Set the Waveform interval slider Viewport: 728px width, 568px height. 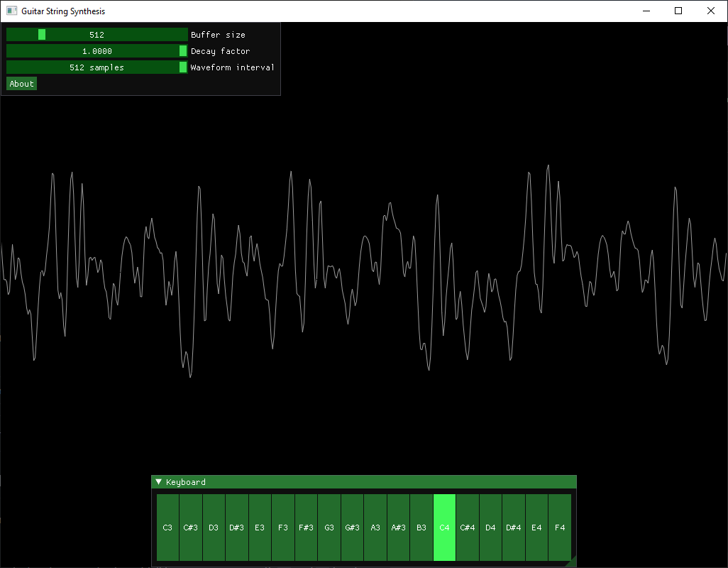click(96, 67)
